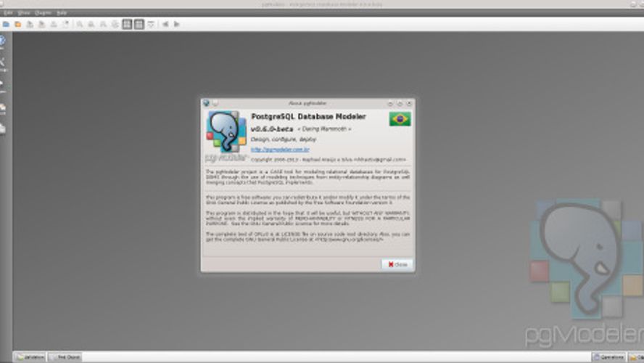Go to previous model with left arrow
The height and width of the screenshot is (363, 644).
tap(165, 24)
